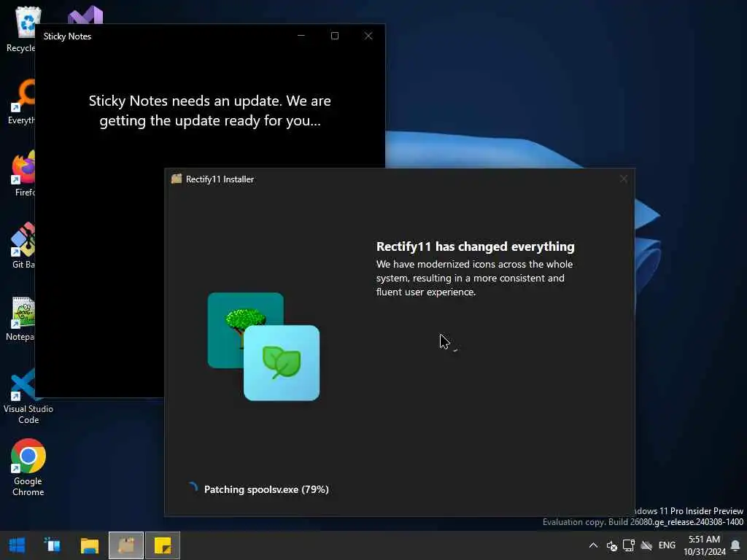Open the Git Bash desktop shortcut
This screenshot has height=560, width=747.
pos(23,245)
